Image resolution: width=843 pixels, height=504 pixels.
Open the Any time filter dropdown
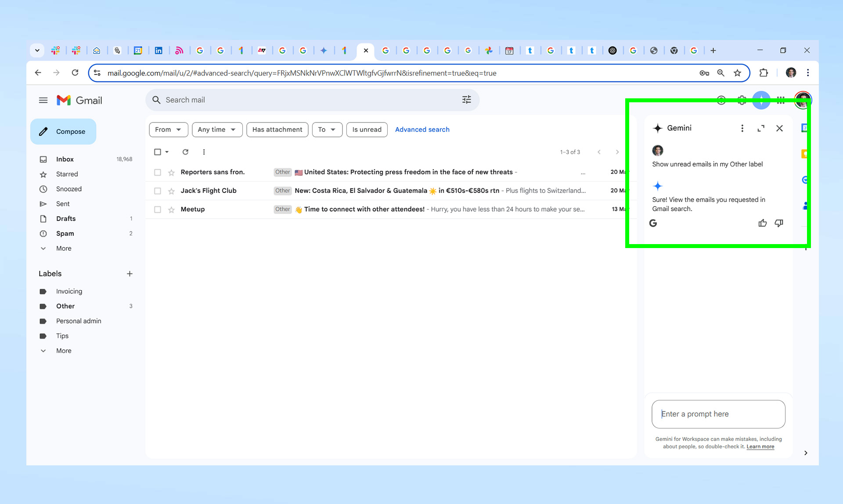tap(217, 130)
